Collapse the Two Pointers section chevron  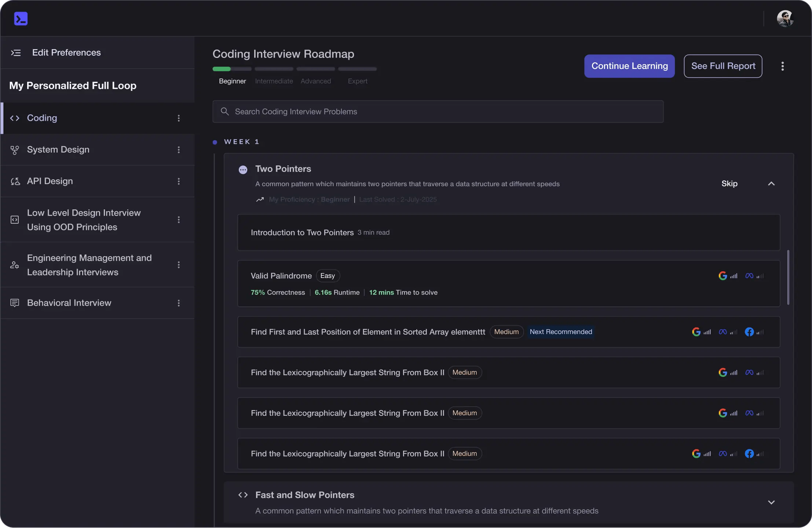tap(771, 184)
